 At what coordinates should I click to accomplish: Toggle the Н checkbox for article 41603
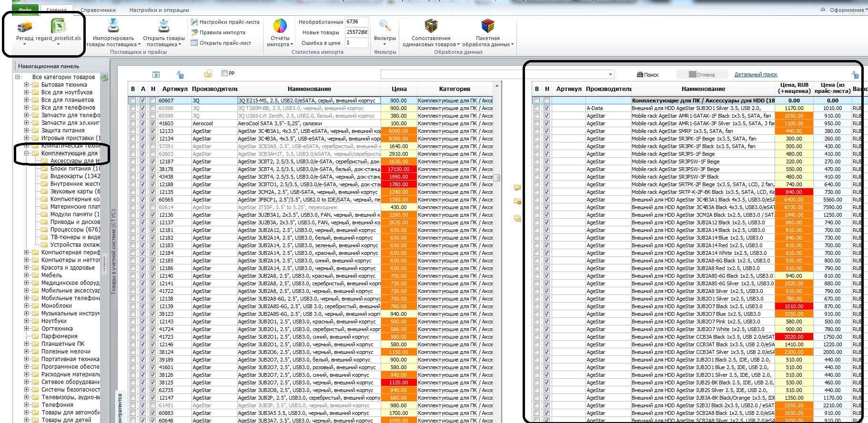point(152,123)
